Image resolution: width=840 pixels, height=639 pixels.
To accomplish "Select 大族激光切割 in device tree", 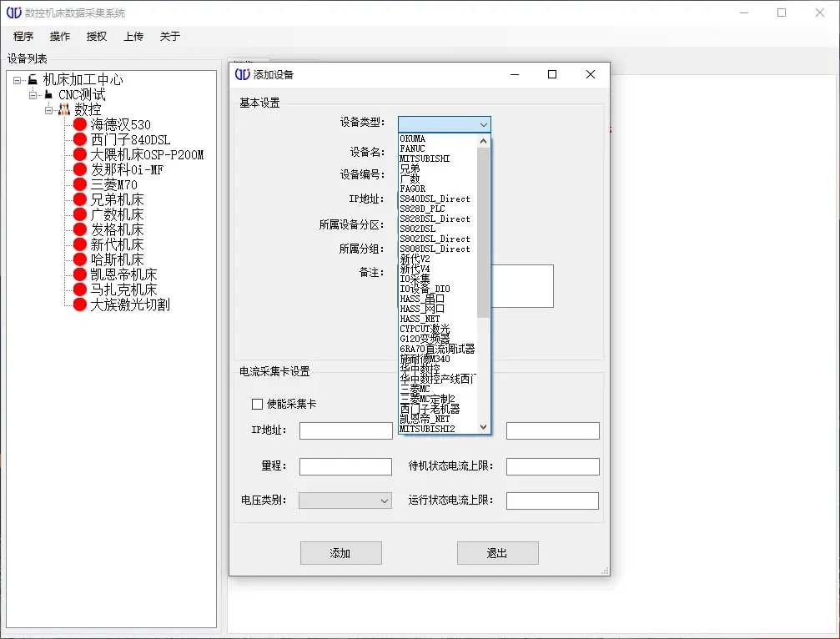I will click(130, 304).
